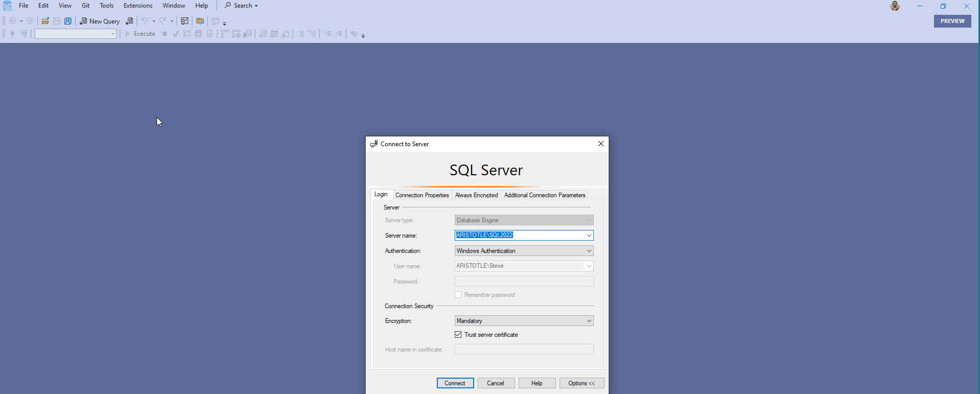Click the Results to File icon
Screen dimensions: 980x394
click(285, 34)
